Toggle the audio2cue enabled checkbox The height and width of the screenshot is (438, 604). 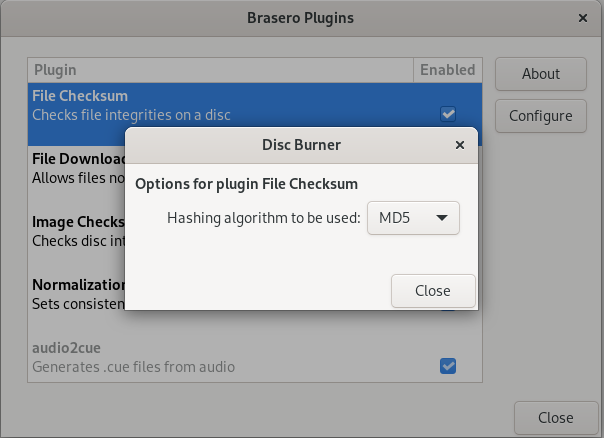[448, 366]
